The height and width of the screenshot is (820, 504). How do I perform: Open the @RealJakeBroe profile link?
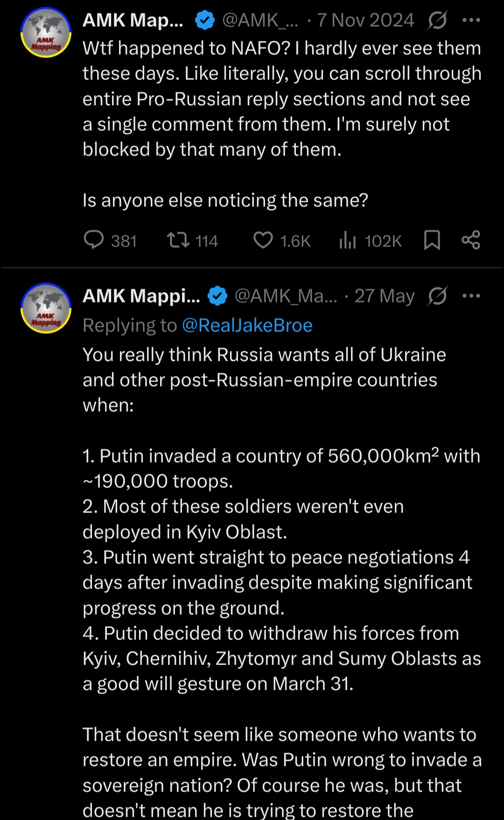(247, 325)
